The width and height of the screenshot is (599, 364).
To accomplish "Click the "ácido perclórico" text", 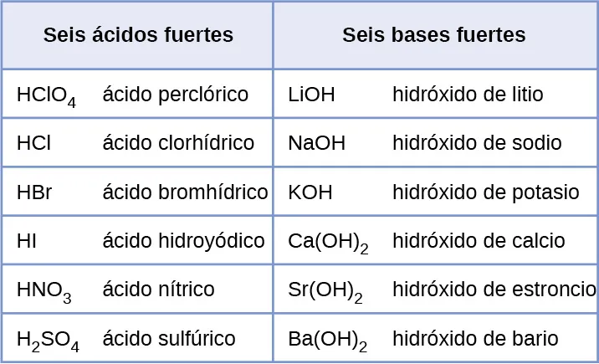I will click(175, 94).
